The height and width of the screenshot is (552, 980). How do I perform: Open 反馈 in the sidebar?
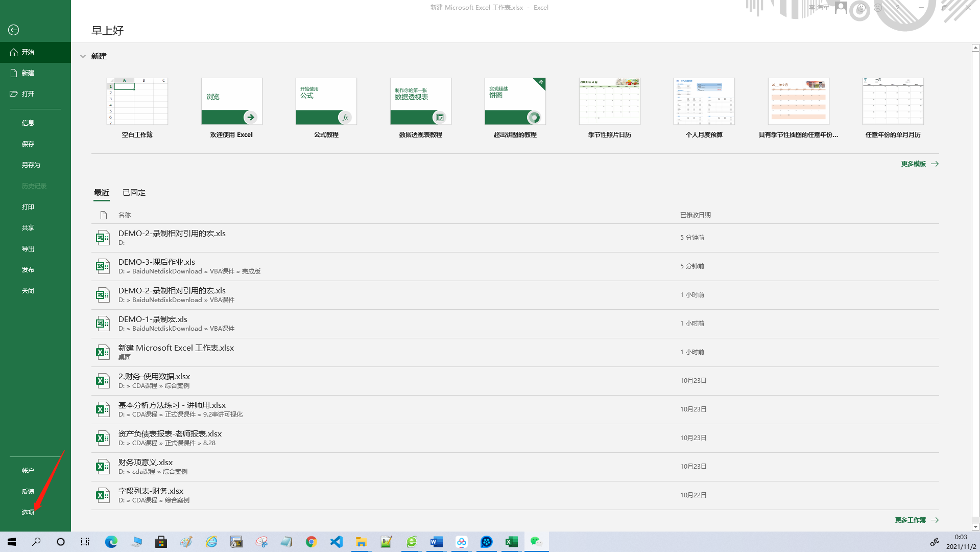pyautogui.click(x=35, y=492)
